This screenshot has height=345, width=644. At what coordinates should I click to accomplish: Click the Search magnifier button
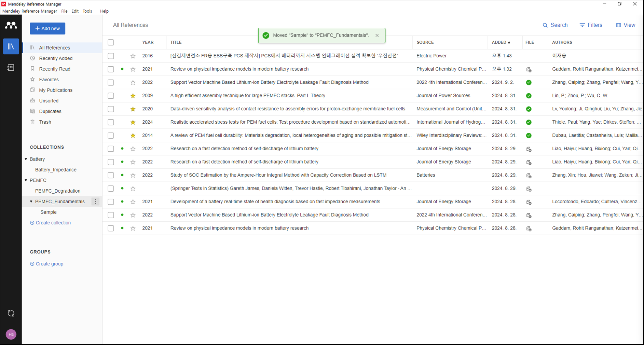[555, 25]
